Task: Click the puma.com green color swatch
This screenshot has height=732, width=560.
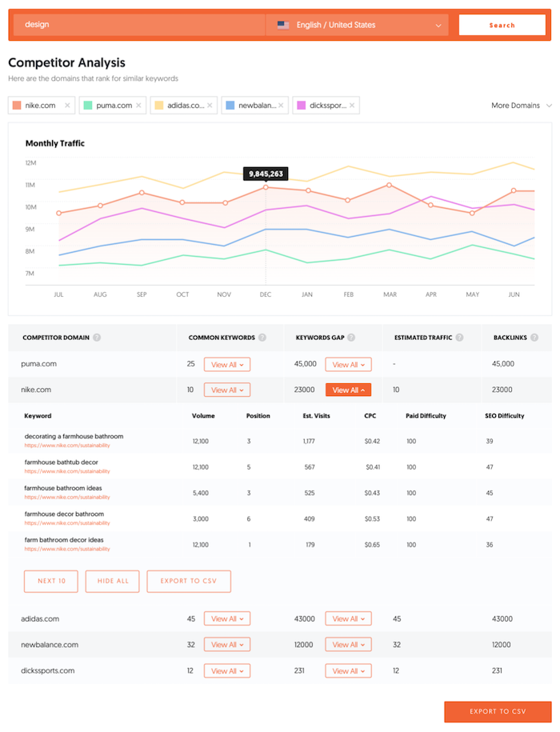Action: tap(88, 106)
